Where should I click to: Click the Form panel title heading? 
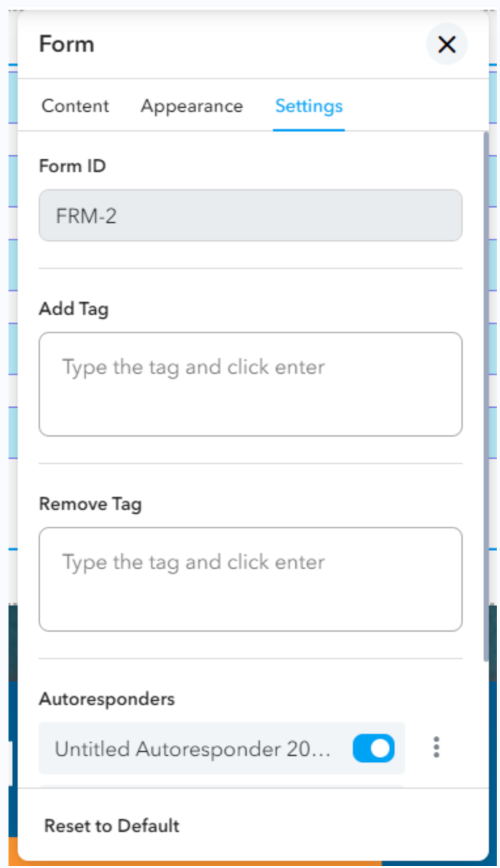click(67, 45)
